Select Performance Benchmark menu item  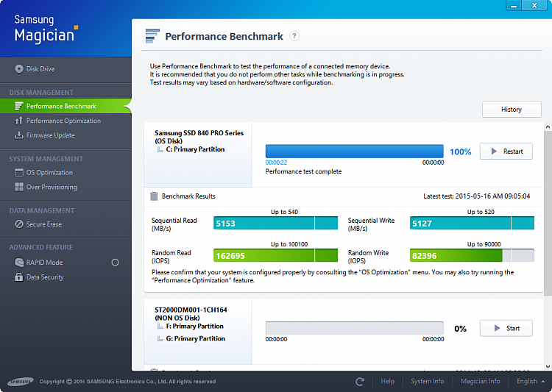66,106
